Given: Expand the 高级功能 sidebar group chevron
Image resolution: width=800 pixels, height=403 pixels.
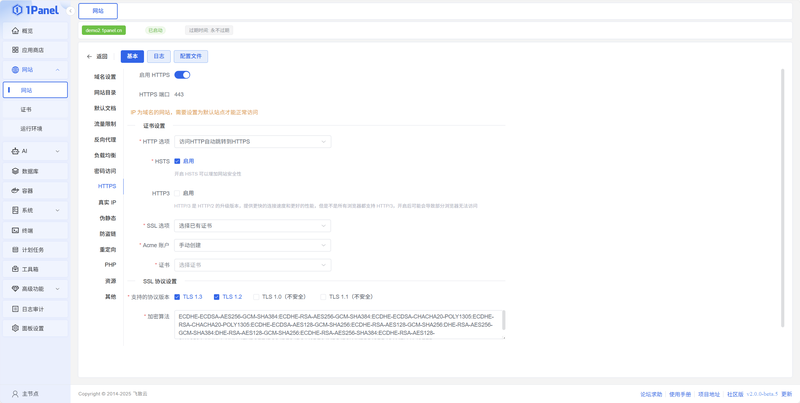Looking at the screenshot, I should (58, 289).
